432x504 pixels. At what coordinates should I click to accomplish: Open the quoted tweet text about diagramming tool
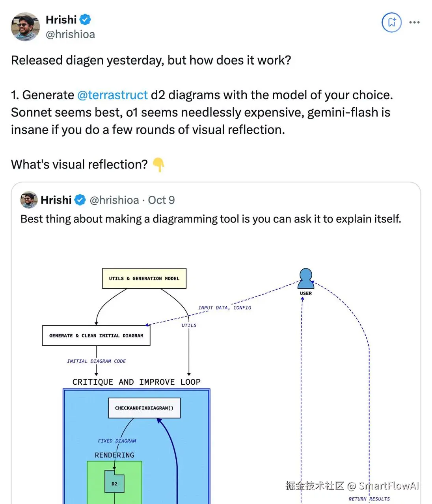point(210,219)
